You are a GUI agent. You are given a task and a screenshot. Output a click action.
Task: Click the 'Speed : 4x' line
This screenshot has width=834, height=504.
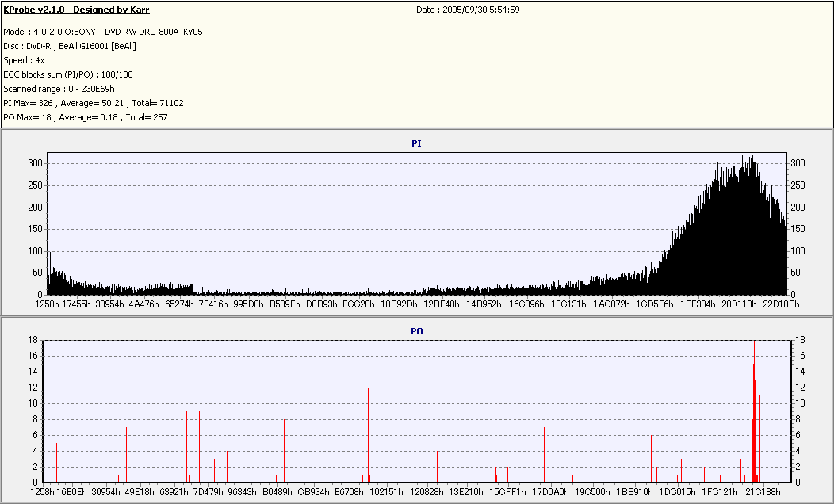[24, 60]
